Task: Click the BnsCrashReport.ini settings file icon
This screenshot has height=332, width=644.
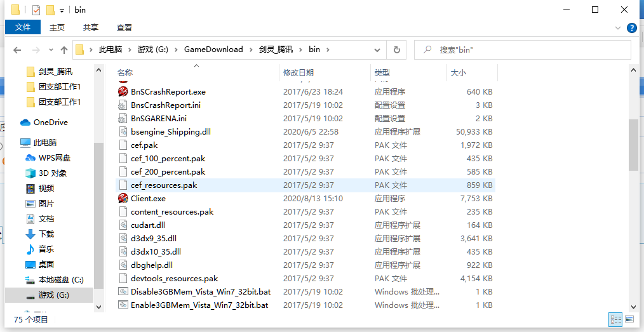Action: (x=123, y=105)
